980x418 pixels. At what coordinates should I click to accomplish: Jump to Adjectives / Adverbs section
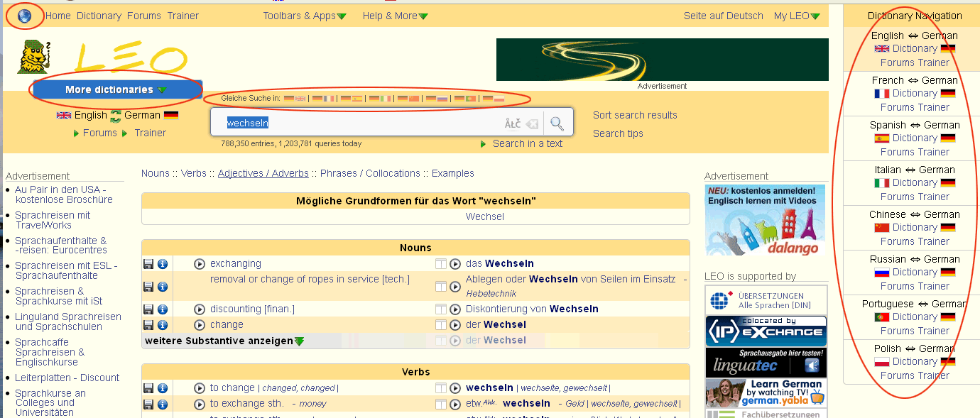263,173
